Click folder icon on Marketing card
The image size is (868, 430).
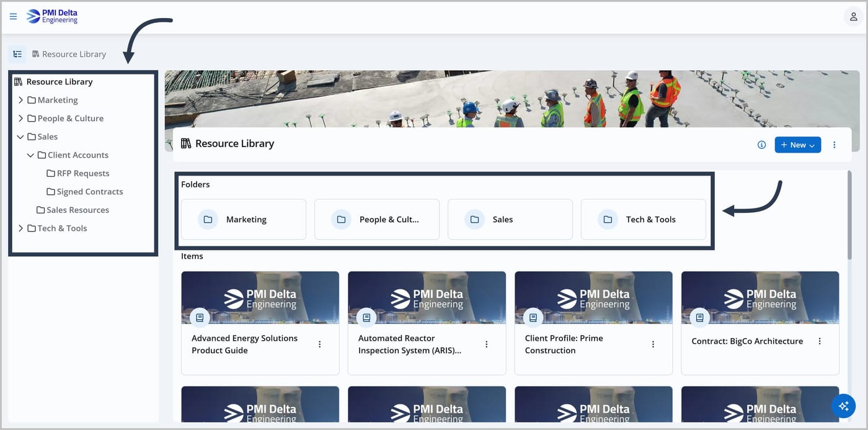[x=208, y=219]
